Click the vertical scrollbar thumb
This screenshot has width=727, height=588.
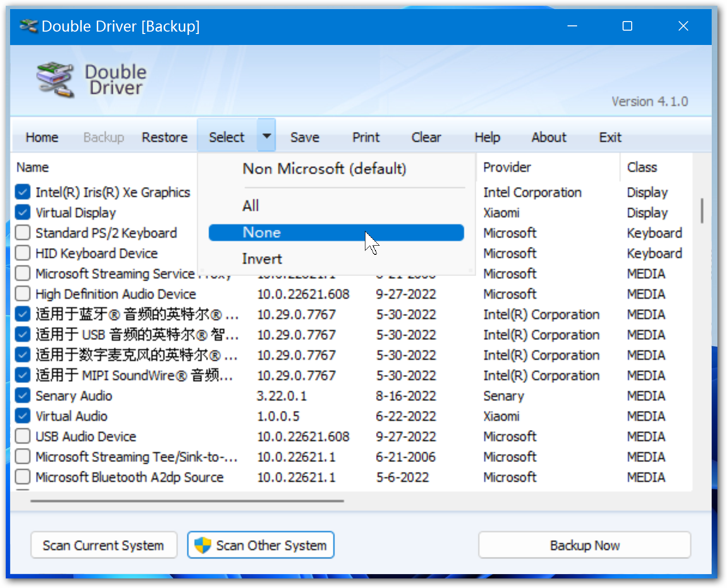pos(702,211)
